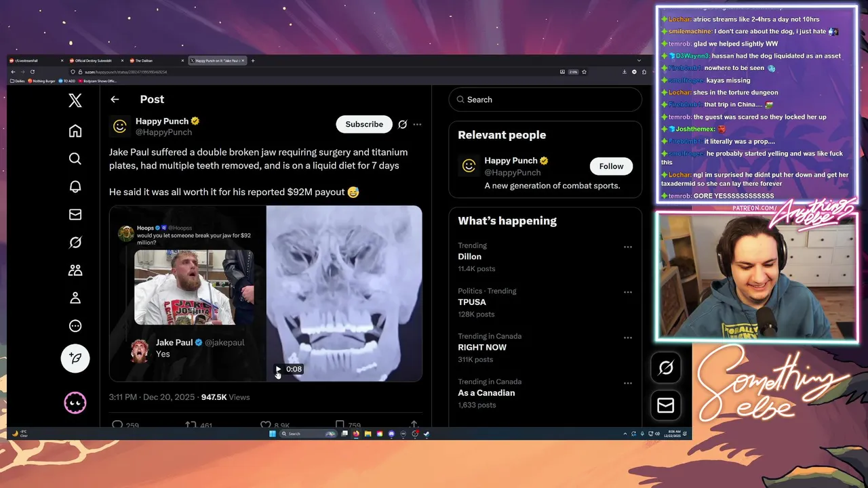Open more options for TPUSA trend
868x488 pixels.
628,293
